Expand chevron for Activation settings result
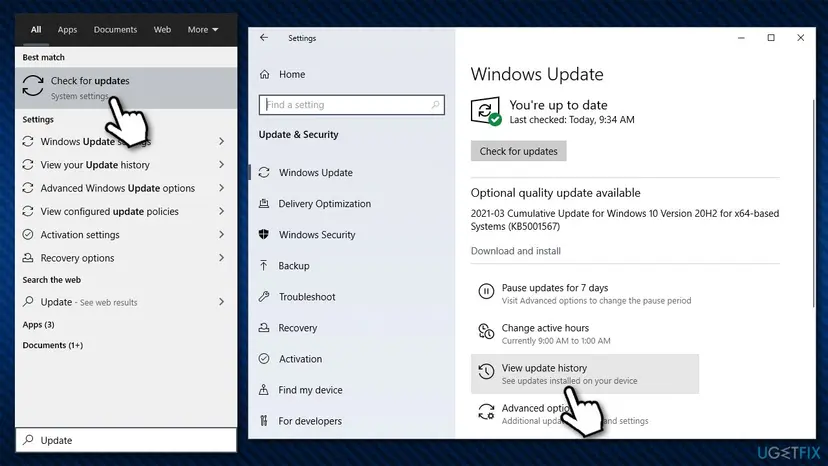Viewport: 828px width, 466px height. 222,234
